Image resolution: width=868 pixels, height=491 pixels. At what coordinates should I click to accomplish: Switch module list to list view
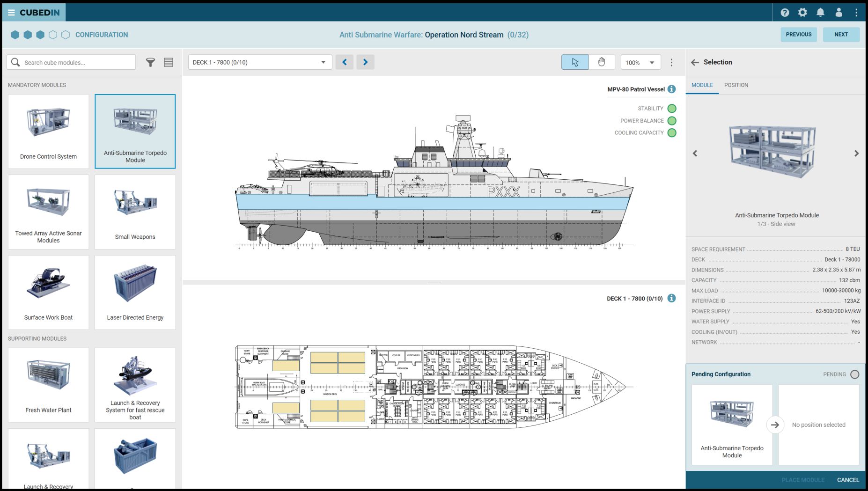[x=169, y=62]
